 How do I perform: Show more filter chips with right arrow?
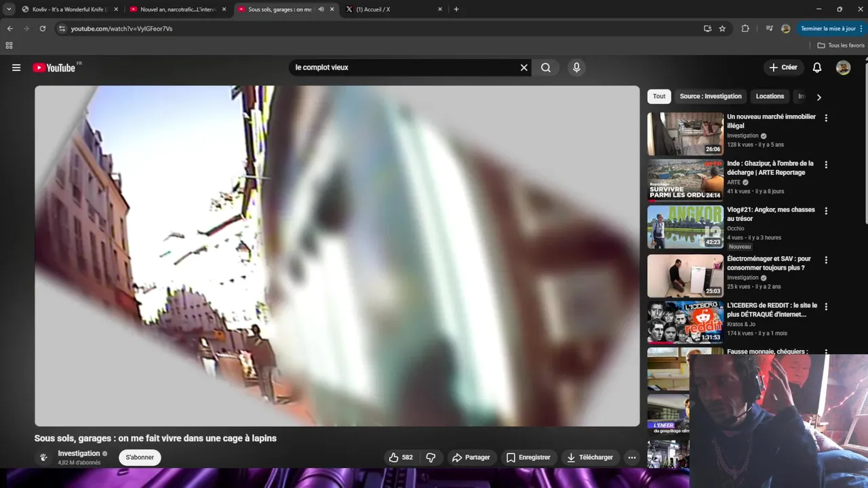tap(818, 97)
